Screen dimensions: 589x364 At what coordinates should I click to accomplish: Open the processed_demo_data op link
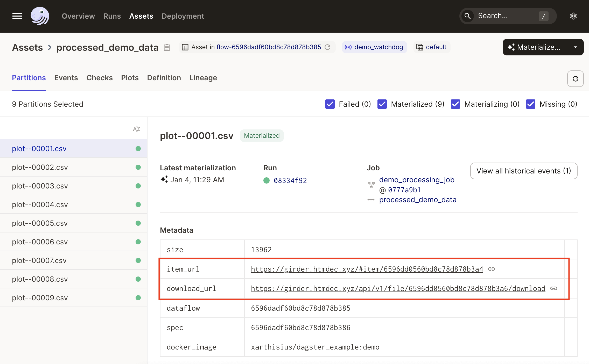pyautogui.click(x=418, y=200)
